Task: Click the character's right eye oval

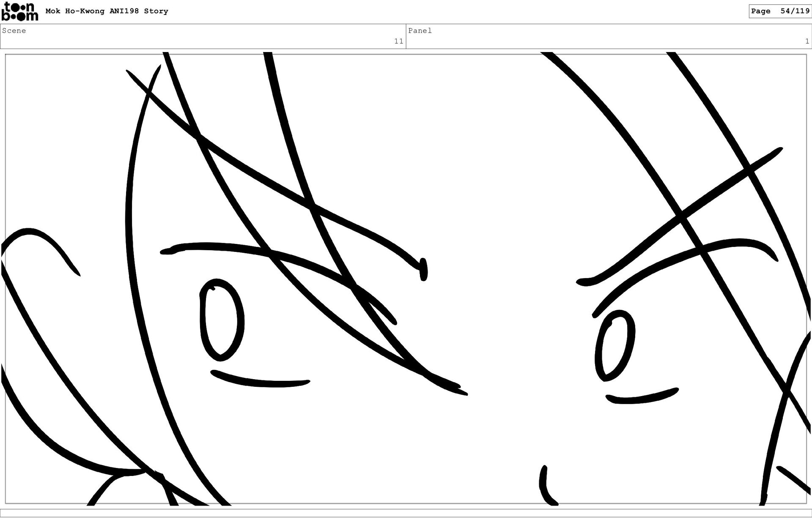Action: coord(614,345)
